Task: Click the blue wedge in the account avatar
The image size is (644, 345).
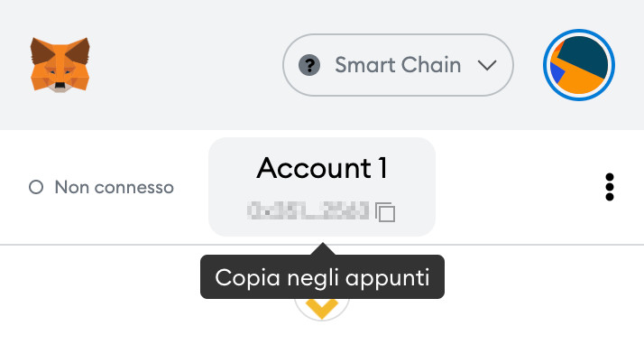Action: click(557, 72)
